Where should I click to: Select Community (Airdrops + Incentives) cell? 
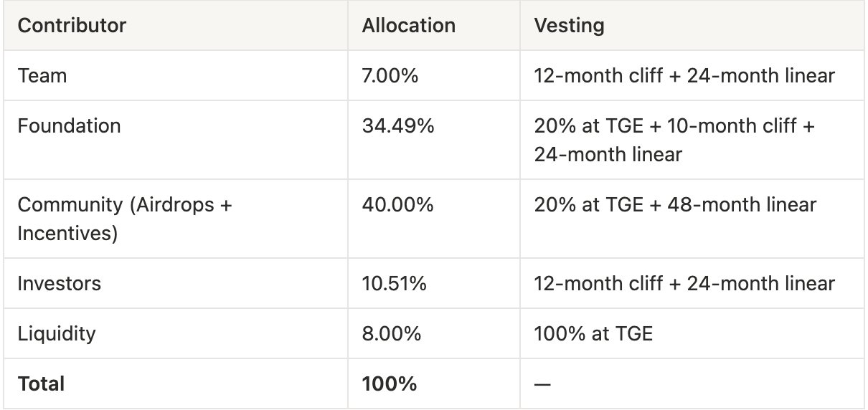[125, 218]
